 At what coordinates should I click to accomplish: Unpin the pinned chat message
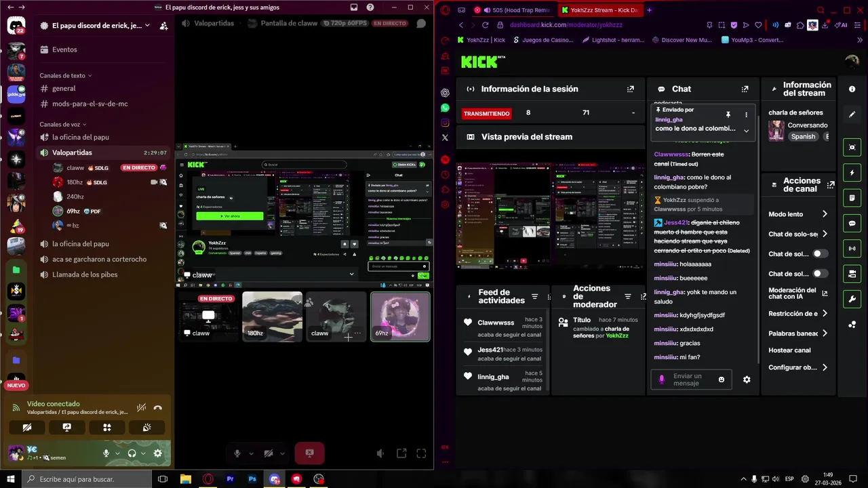(x=728, y=115)
